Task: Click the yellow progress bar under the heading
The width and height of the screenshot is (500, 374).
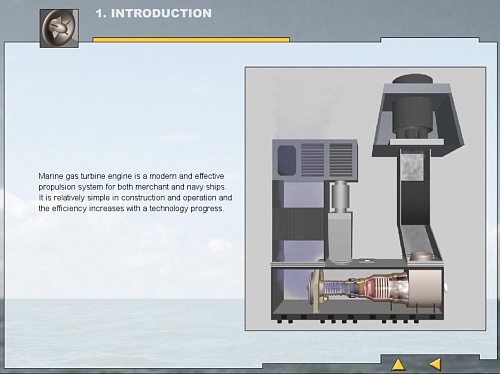Action: pos(191,40)
